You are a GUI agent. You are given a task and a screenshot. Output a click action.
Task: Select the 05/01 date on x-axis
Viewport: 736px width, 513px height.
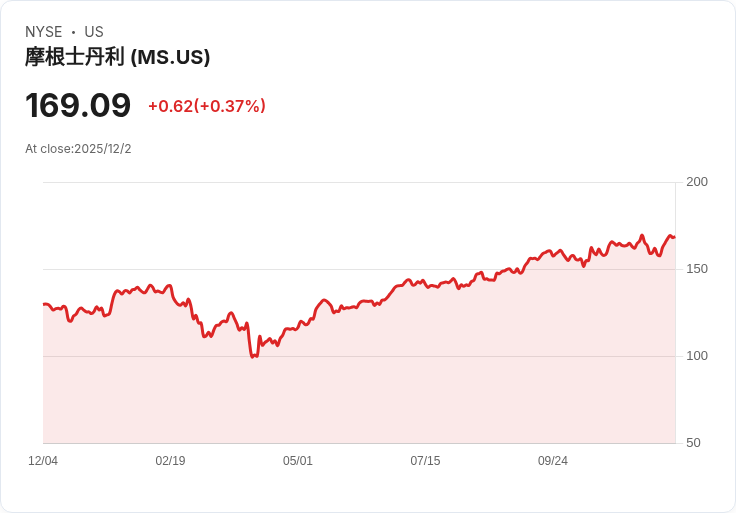click(x=298, y=461)
